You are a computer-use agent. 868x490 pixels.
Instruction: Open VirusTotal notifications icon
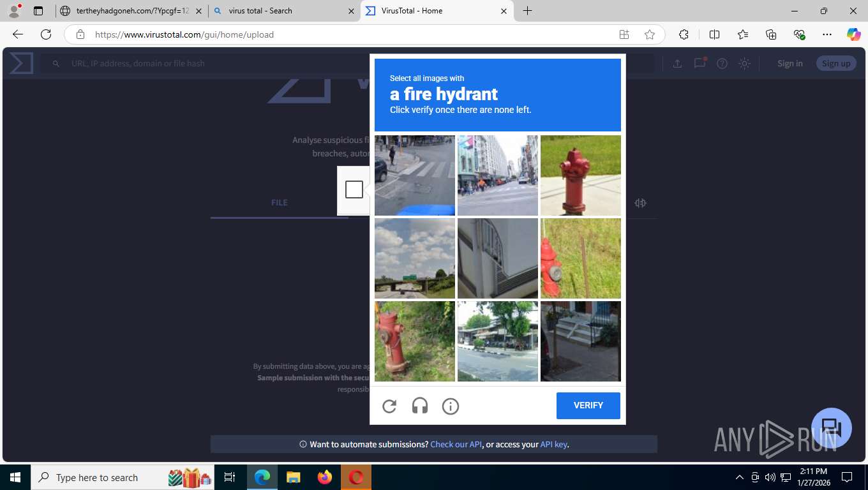point(700,63)
